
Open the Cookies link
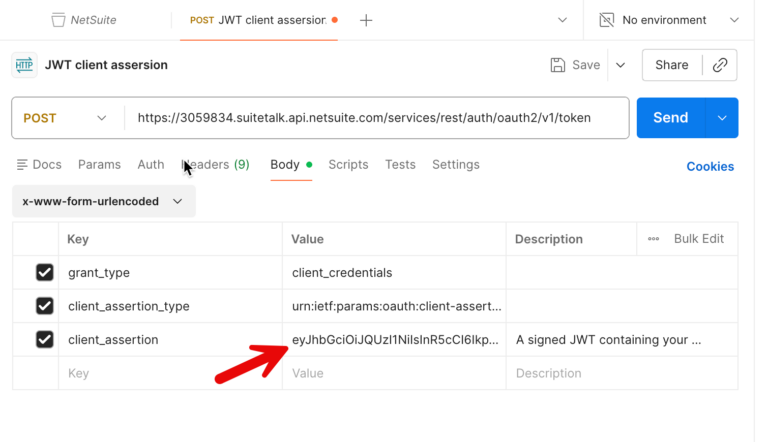[710, 167]
